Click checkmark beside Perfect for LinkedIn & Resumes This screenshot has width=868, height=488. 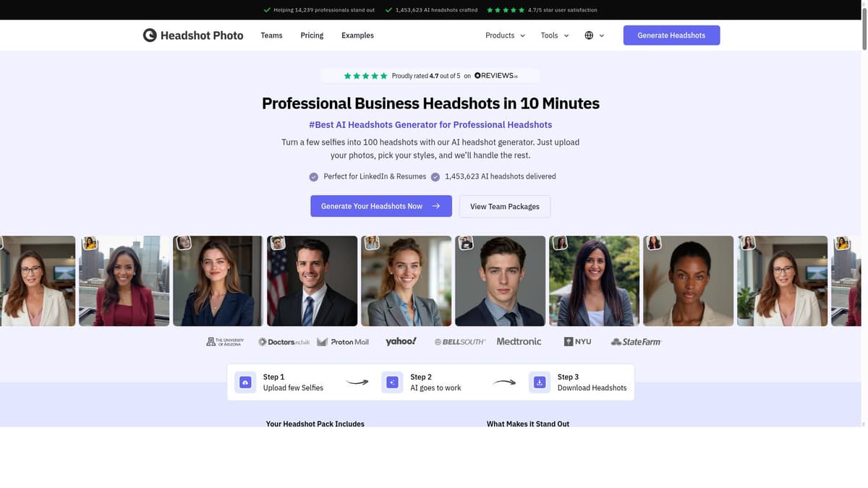tap(314, 176)
